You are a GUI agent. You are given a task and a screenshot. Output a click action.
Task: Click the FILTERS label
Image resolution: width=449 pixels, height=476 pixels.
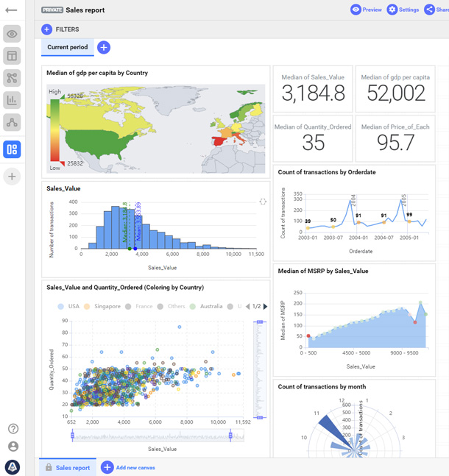tap(67, 29)
